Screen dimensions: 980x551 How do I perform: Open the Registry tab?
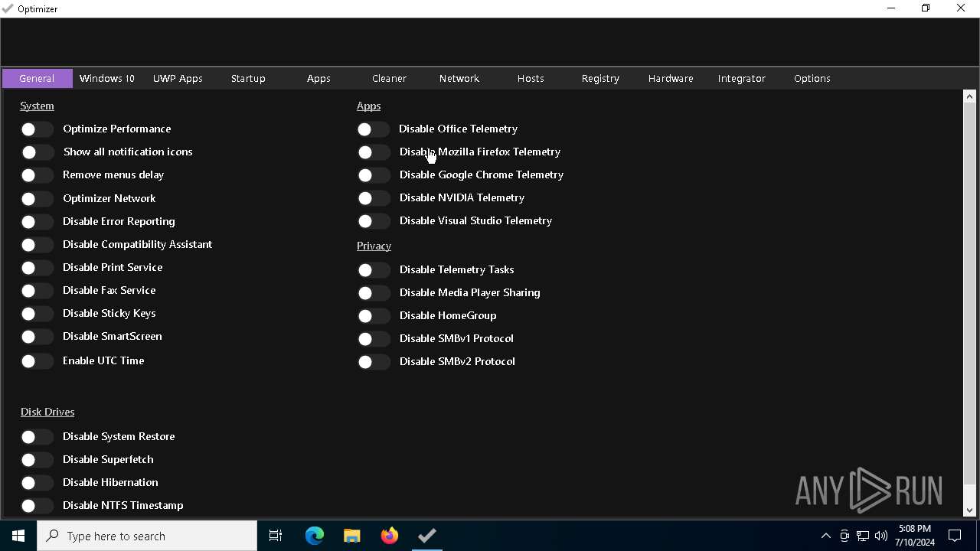click(x=600, y=78)
